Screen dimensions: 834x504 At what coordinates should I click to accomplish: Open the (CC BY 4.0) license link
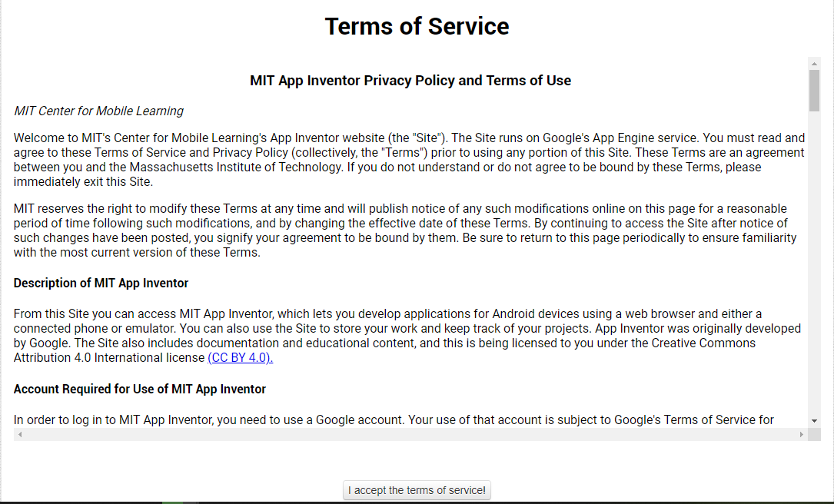point(240,358)
